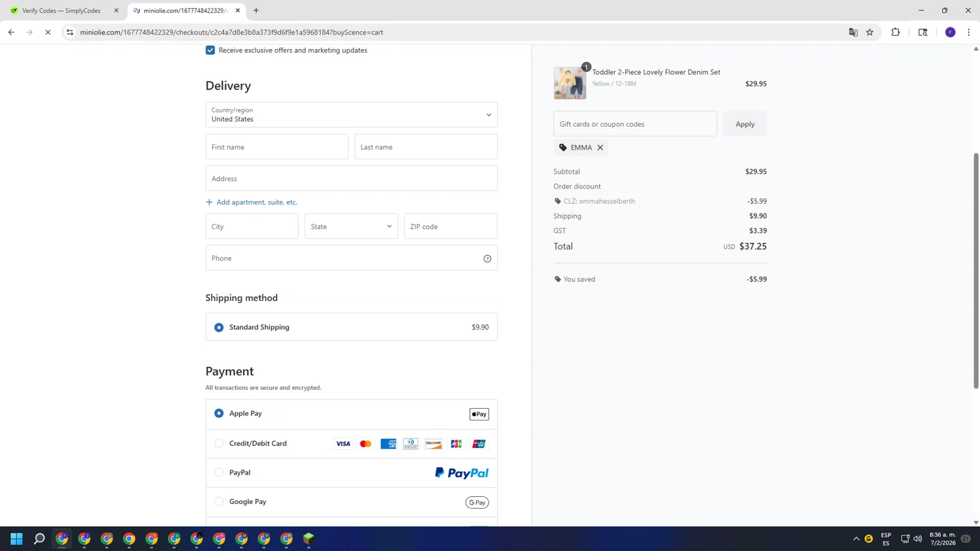Expand the State dropdown
Image resolution: width=980 pixels, height=551 pixels.
(x=351, y=227)
